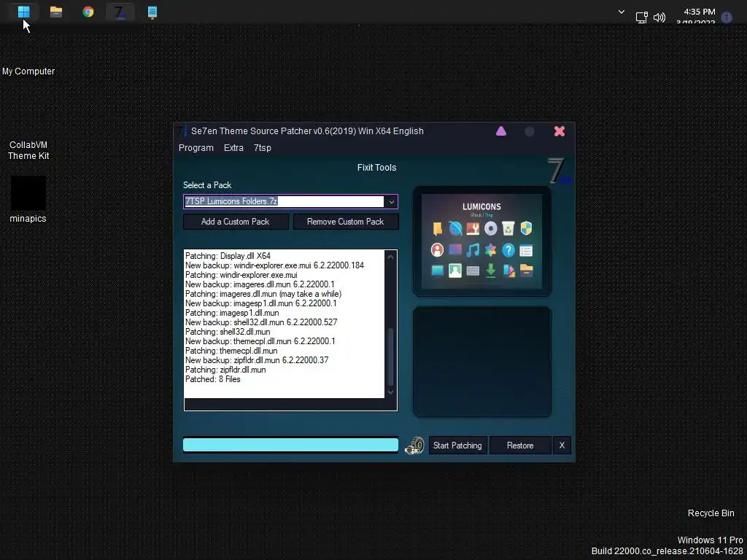Click the small X button beside Restore
Image resolution: width=747 pixels, height=560 pixels.
click(562, 446)
